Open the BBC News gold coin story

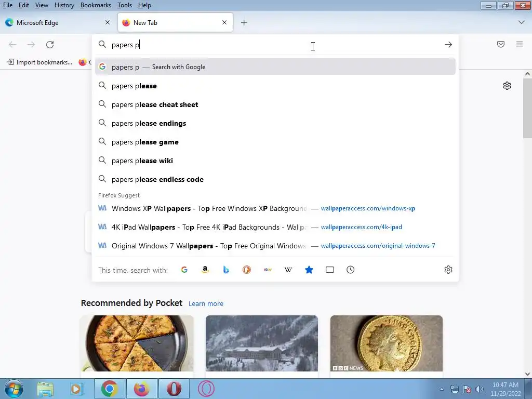387,343
